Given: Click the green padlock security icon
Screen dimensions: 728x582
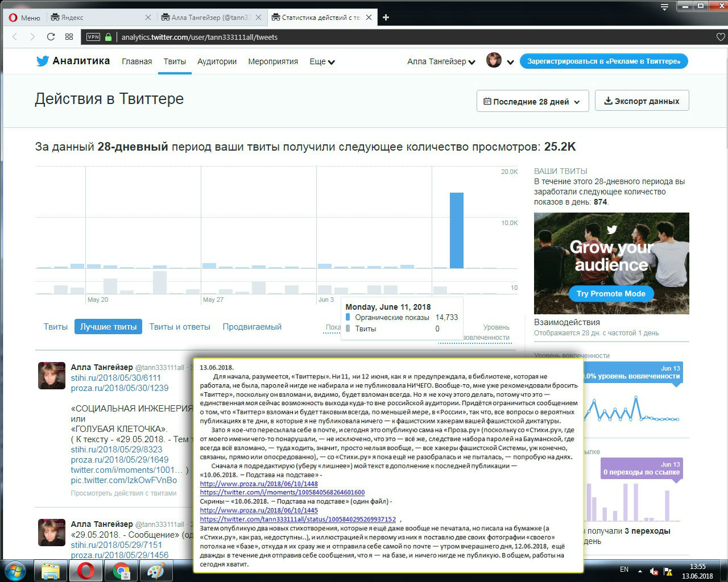Looking at the screenshot, I should pos(109,37).
